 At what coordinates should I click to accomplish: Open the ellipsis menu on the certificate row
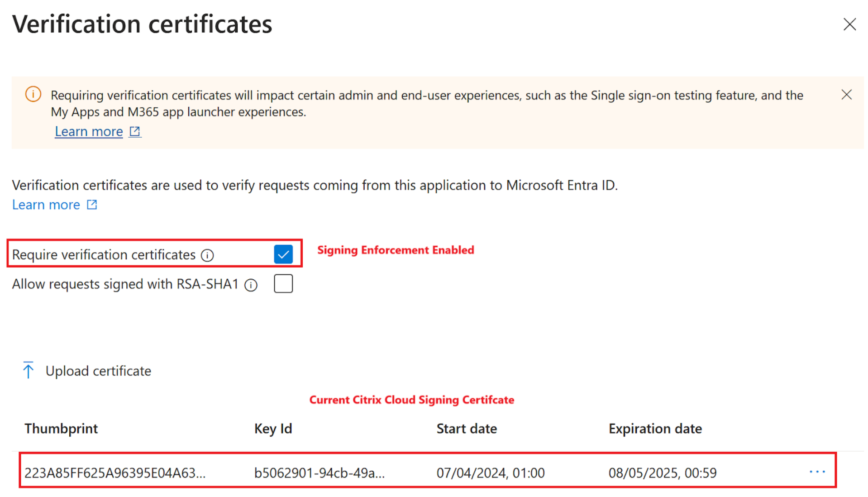click(x=817, y=472)
